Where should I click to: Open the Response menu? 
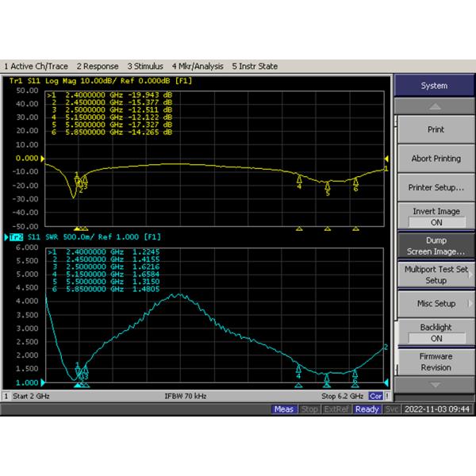pyautogui.click(x=98, y=67)
